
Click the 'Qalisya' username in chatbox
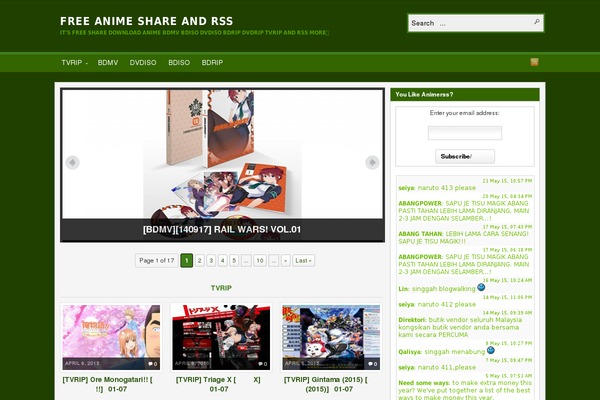pyautogui.click(x=410, y=352)
